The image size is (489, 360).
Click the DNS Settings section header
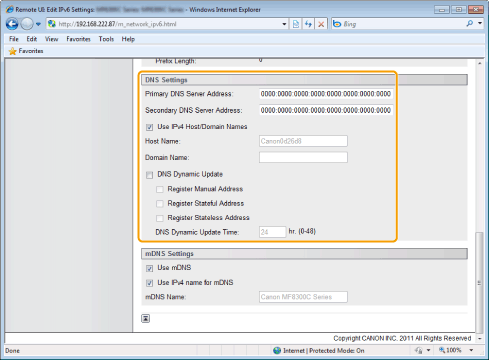coord(304,80)
